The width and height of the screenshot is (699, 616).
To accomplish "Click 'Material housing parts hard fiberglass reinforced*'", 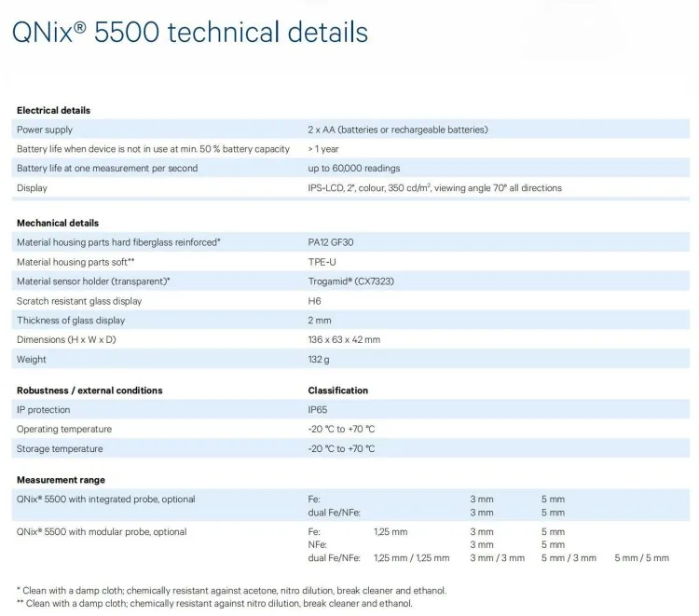I will click(118, 242).
